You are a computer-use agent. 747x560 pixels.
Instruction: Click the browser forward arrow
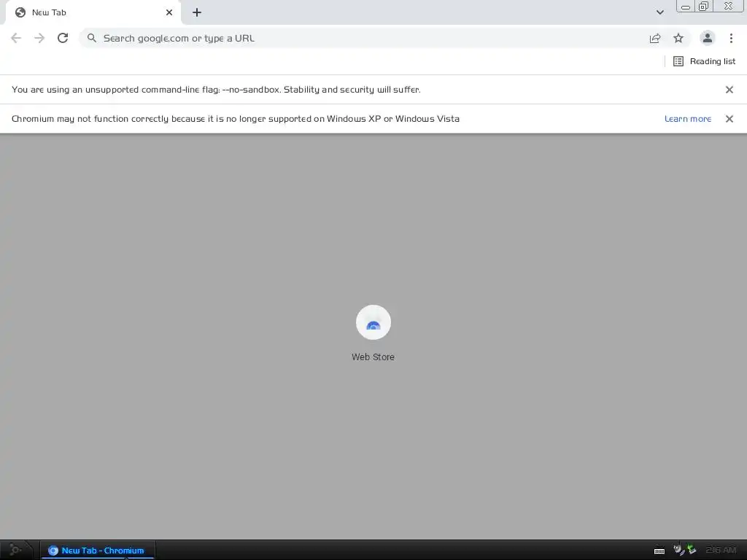(x=39, y=38)
